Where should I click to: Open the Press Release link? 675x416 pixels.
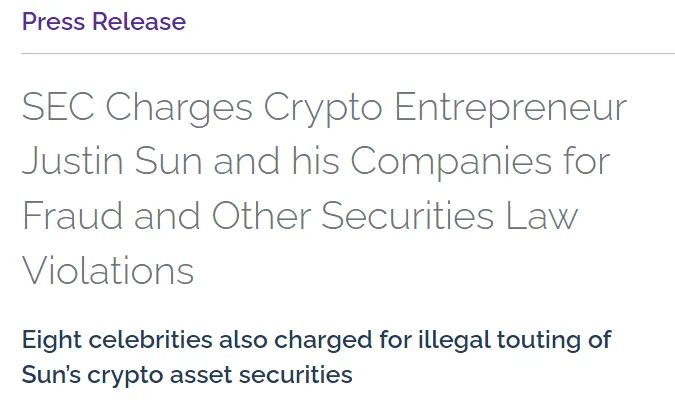click(x=104, y=22)
